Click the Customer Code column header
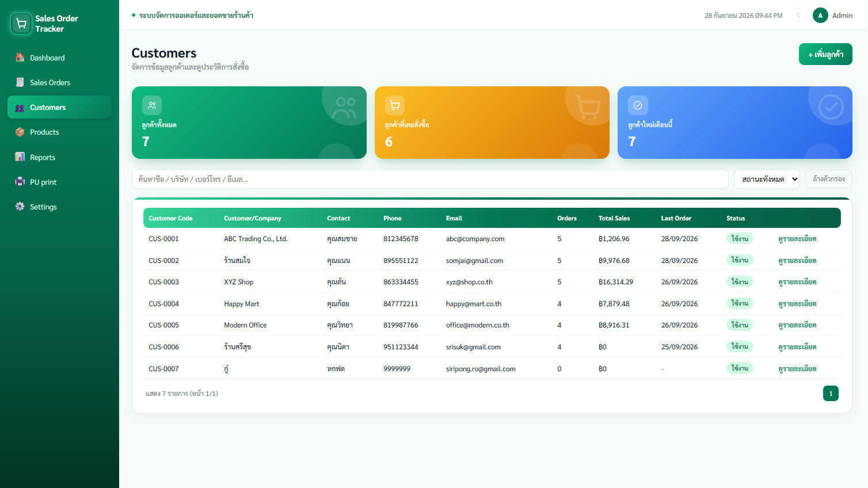This screenshot has width=868, height=488. point(170,219)
